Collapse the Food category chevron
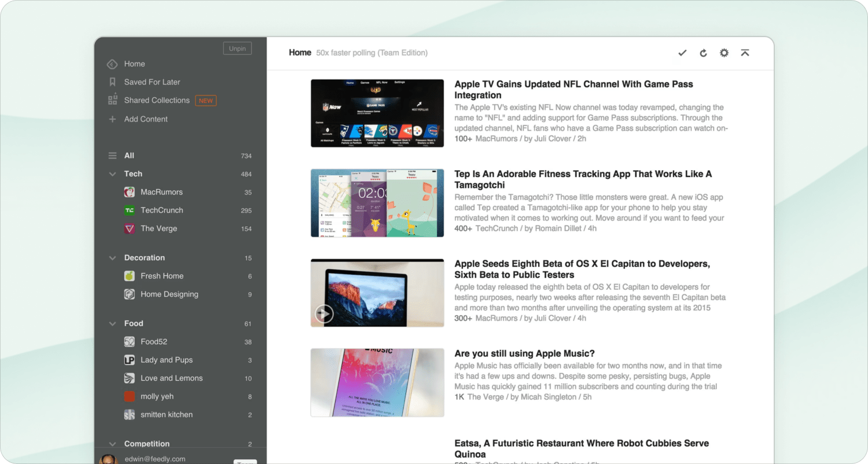Image resolution: width=868 pixels, height=464 pixels. pyautogui.click(x=112, y=323)
